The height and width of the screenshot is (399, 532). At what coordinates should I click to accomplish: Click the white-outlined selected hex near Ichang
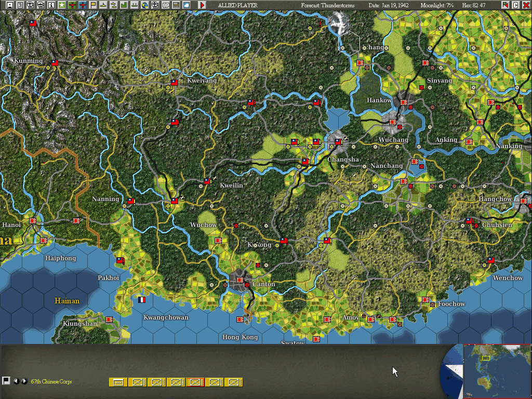(350, 44)
